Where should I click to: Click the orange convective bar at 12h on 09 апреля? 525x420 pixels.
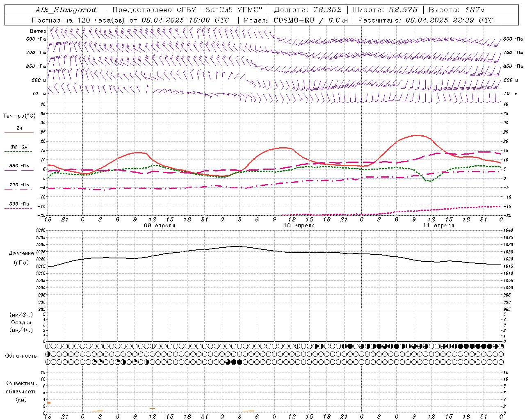pyautogui.click(x=152, y=409)
